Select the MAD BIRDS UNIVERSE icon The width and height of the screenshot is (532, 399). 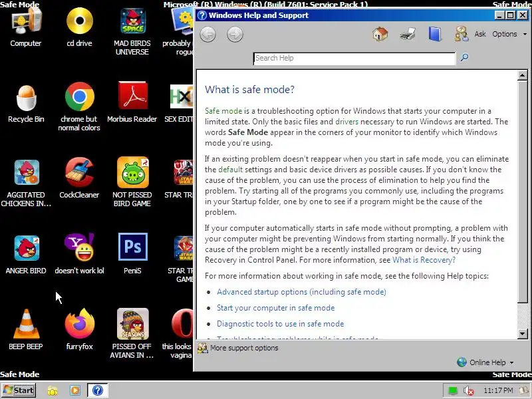(x=132, y=31)
